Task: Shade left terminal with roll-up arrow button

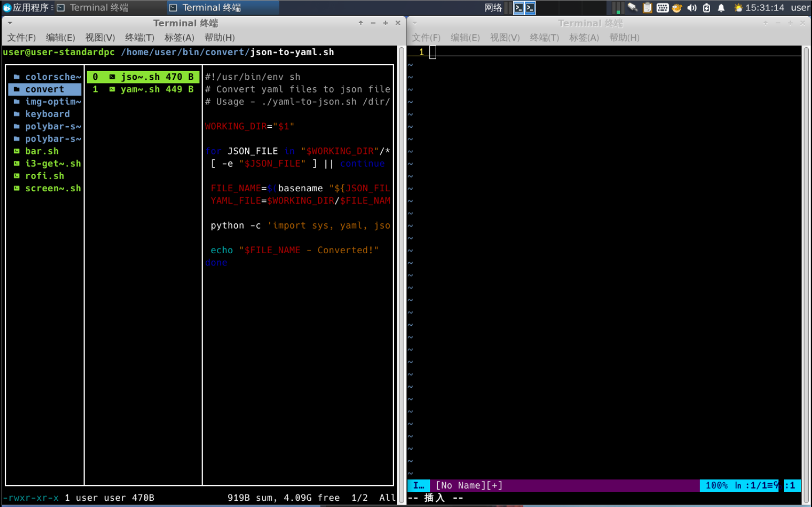Action: [x=361, y=23]
